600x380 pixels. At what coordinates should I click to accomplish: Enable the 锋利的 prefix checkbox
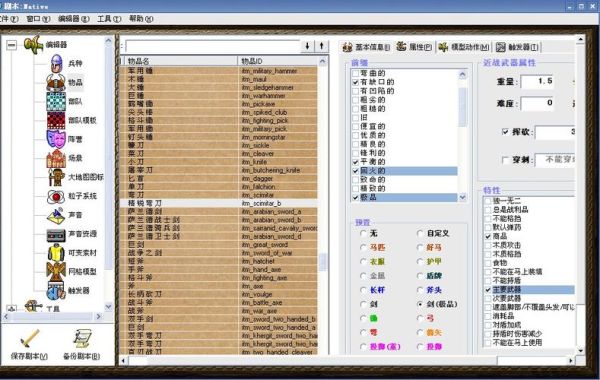pos(355,153)
